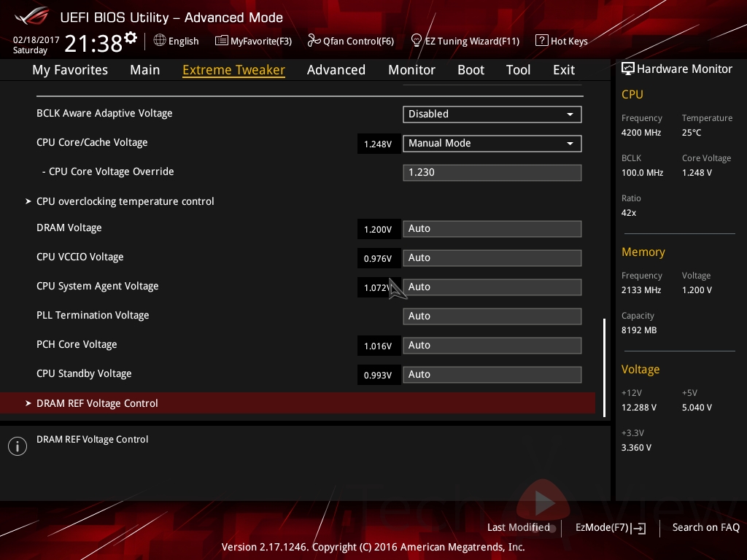The width and height of the screenshot is (747, 560).
Task: Click the Hot Keys question mark icon
Action: 542,41
